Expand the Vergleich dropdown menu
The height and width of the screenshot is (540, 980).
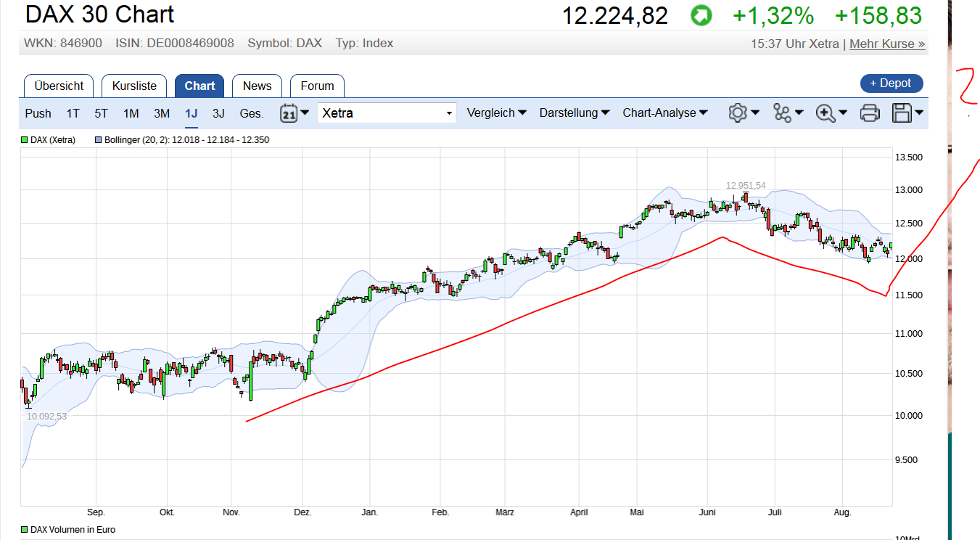496,113
